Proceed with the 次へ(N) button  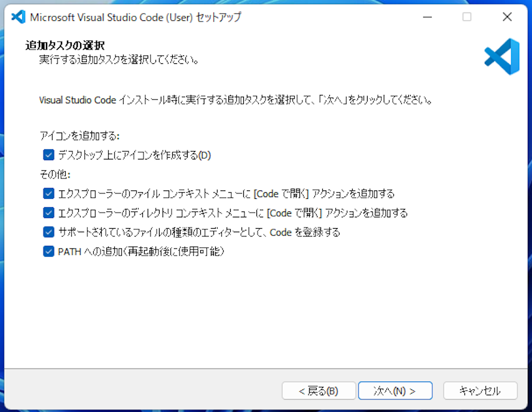coord(395,391)
